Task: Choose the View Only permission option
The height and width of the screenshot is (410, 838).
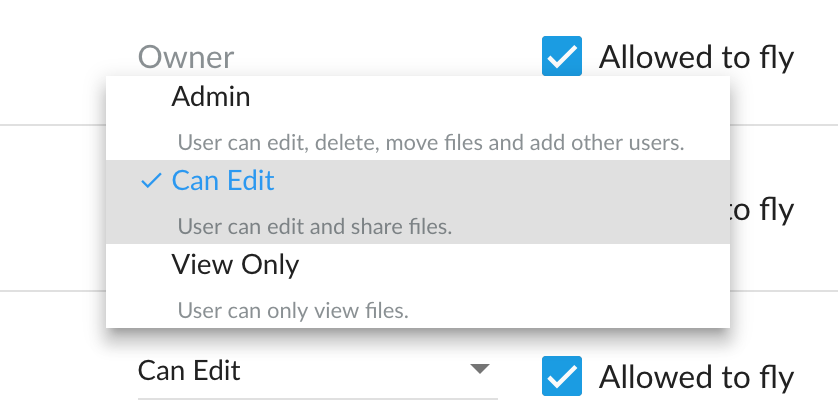Action: coord(235,265)
